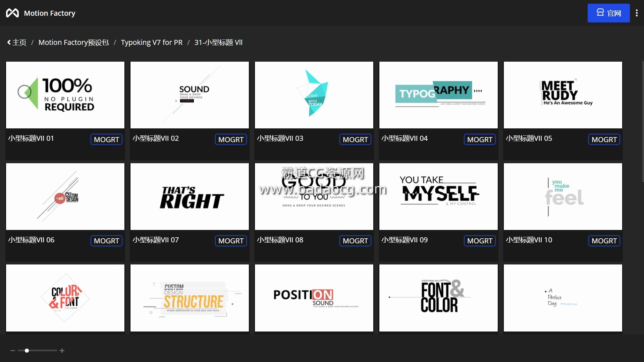Select the MEET RUDY thumbnail
This screenshot has width=644, height=362.
pos(563,95)
